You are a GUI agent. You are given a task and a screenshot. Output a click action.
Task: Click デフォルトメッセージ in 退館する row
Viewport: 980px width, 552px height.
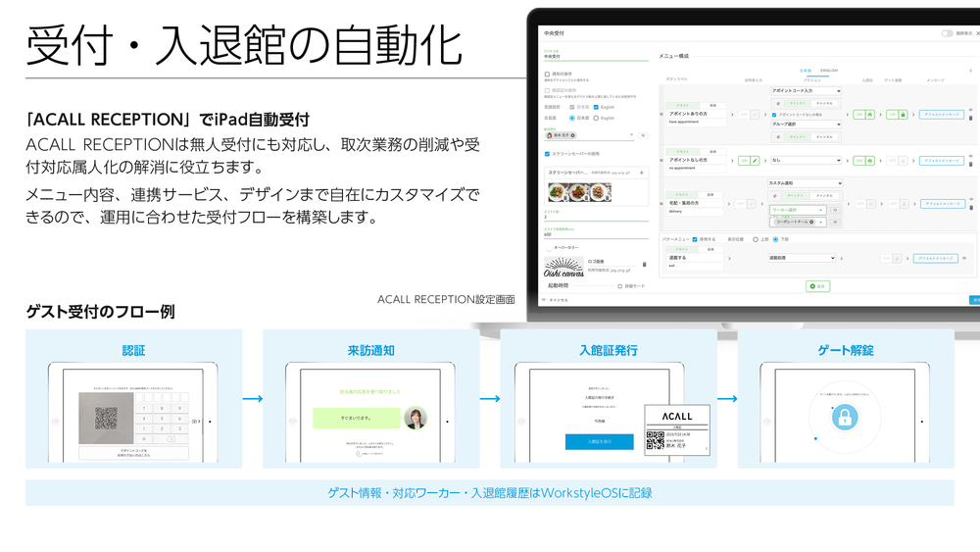[936, 258]
